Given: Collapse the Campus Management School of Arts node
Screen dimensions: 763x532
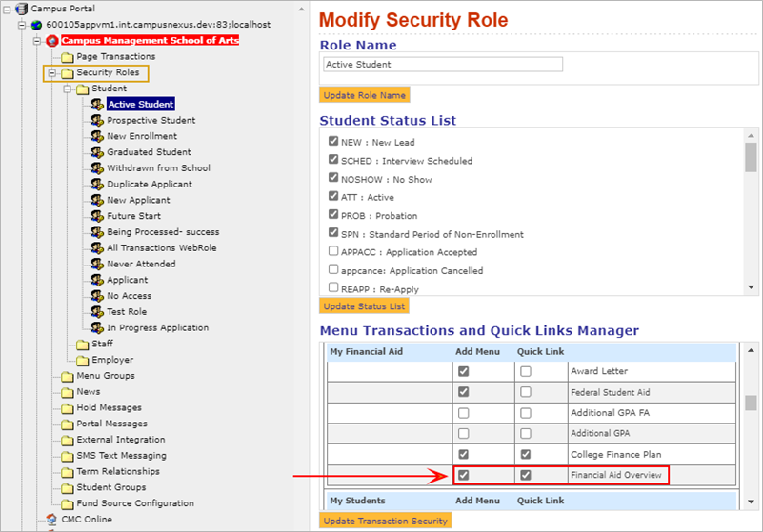Looking at the screenshot, I should [x=37, y=41].
